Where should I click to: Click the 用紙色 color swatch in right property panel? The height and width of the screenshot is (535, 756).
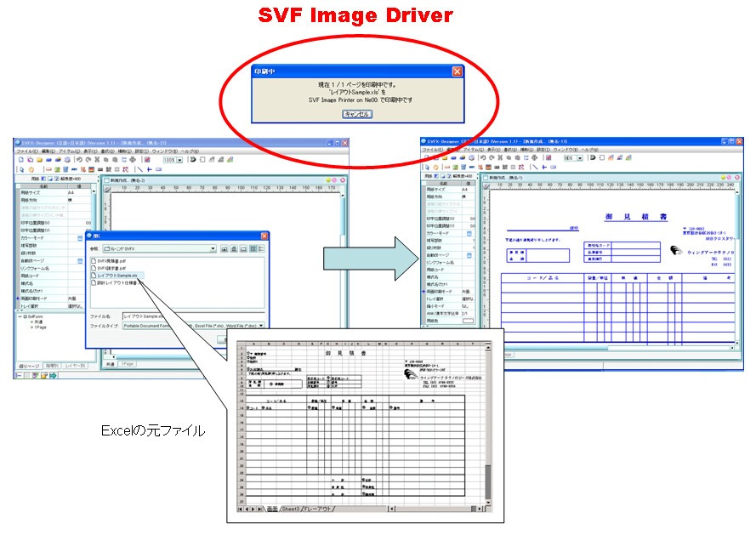coord(468,321)
